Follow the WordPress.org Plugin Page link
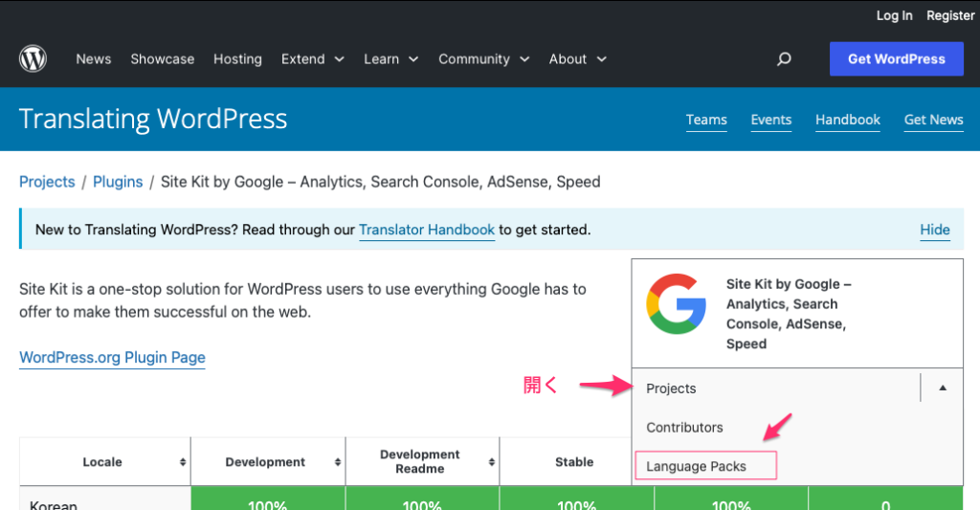Screen dimensions: 980x510 112,358
